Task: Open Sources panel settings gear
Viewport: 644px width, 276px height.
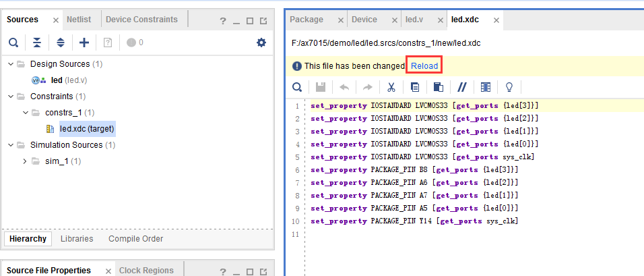Action: point(261,43)
